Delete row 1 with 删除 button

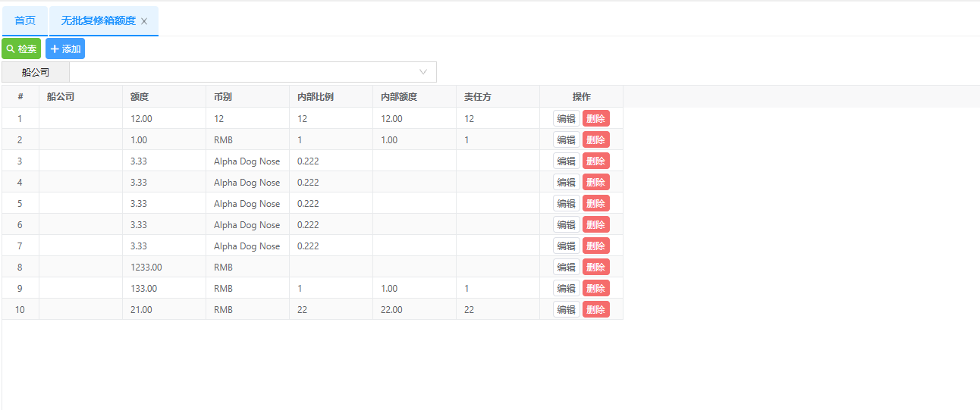click(x=595, y=119)
